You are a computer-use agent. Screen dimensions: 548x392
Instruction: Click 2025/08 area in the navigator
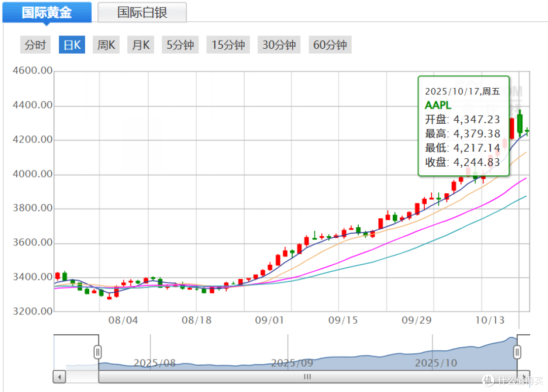[x=154, y=363]
